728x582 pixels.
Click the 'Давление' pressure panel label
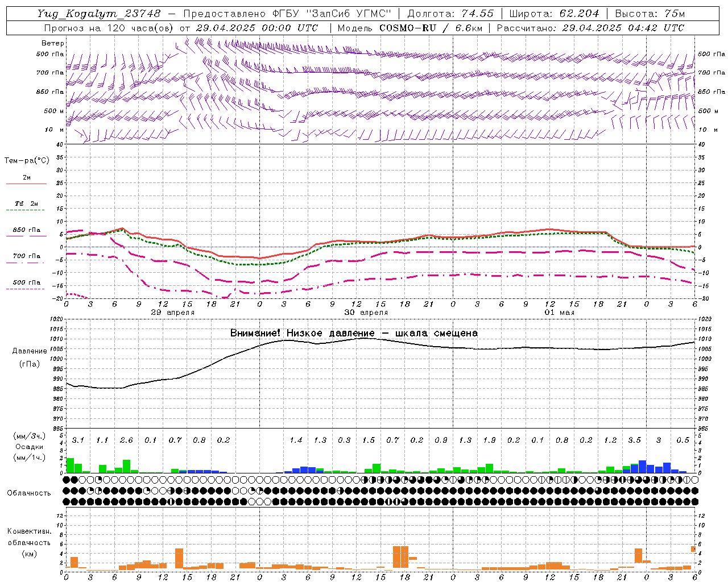[30, 351]
